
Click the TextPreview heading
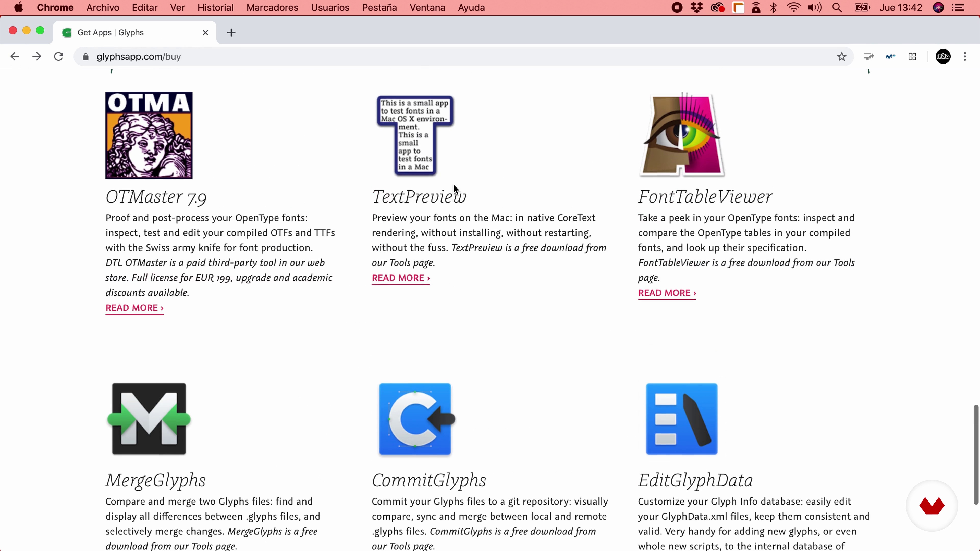click(419, 197)
